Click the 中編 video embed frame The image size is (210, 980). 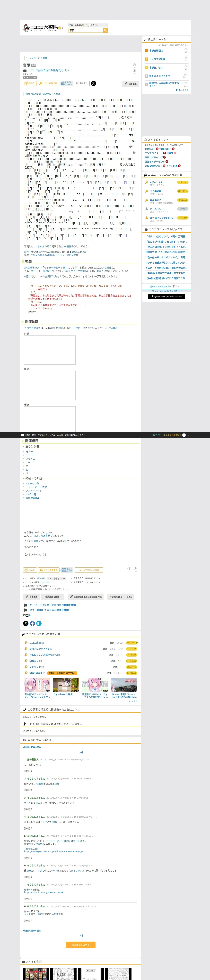pos(50,385)
